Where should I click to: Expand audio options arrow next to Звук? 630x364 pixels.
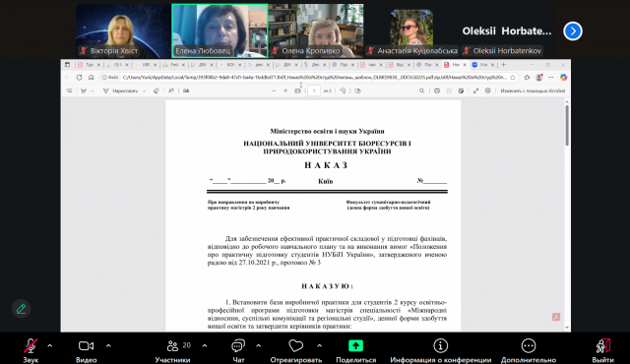[50, 345]
